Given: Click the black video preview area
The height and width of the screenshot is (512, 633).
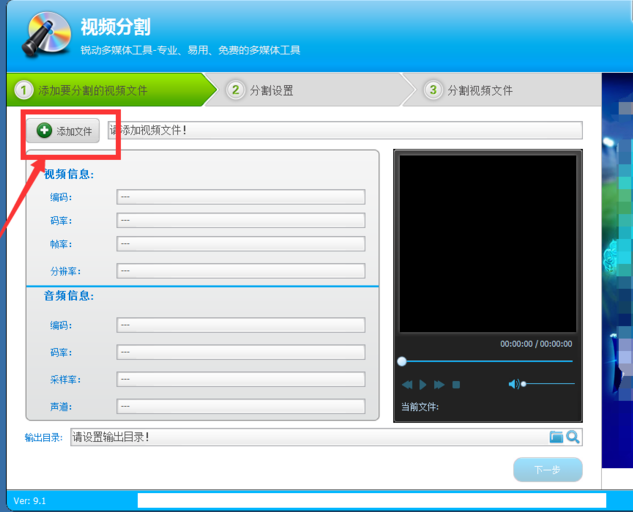Looking at the screenshot, I should pos(488,244).
